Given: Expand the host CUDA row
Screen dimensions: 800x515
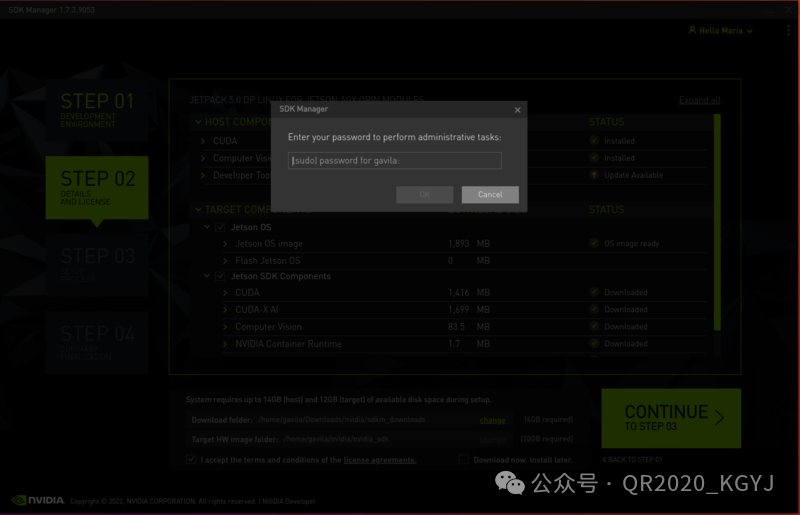Looking at the screenshot, I should point(203,141).
